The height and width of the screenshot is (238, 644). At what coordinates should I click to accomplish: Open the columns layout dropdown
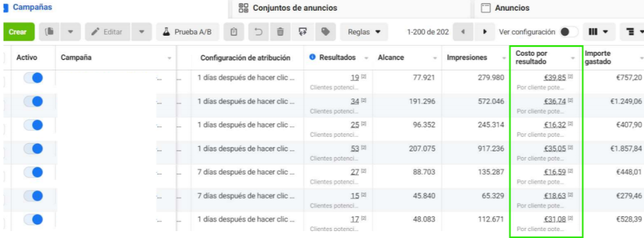click(599, 31)
